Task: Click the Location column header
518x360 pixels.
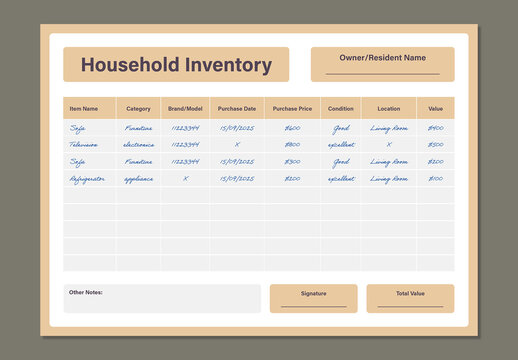Action: tap(389, 109)
